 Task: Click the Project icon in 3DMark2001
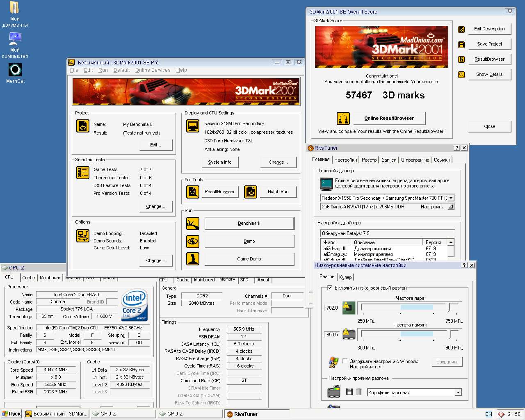pyautogui.click(x=83, y=126)
